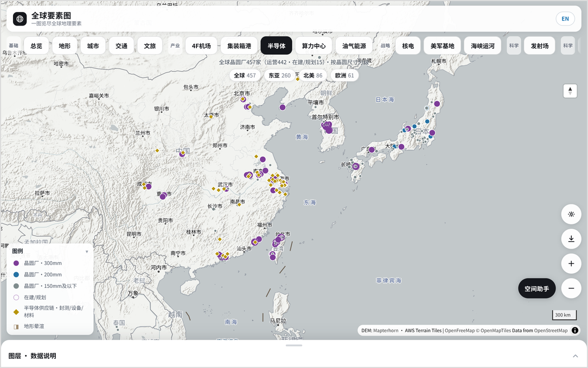Toggle light/dark theme sun icon
The width and height of the screenshot is (588, 368).
click(x=571, y=215)
